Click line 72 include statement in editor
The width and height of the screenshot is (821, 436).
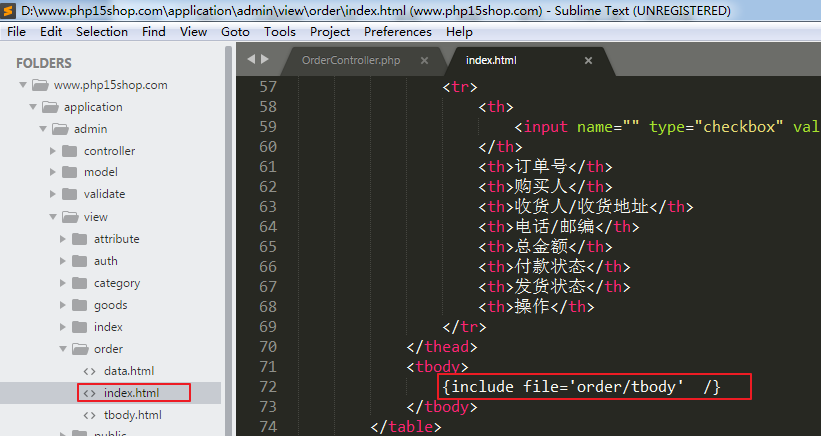(x=581, y=386)
